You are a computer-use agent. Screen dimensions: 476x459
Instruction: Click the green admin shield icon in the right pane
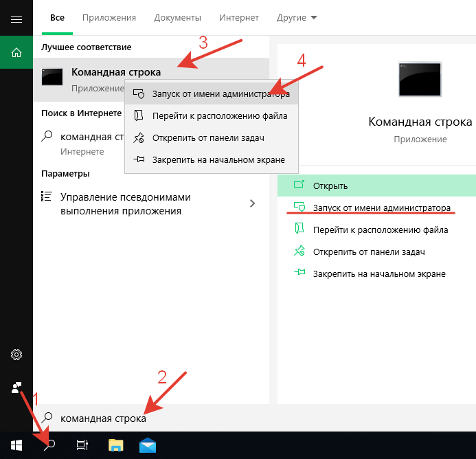click(299, 207)
